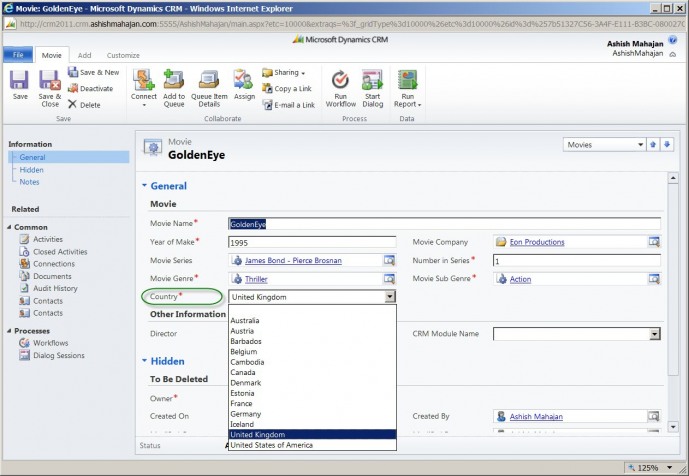Switch to the Movie ribbon tab
The image size is (689, 476).
click(x=52, y=55)
